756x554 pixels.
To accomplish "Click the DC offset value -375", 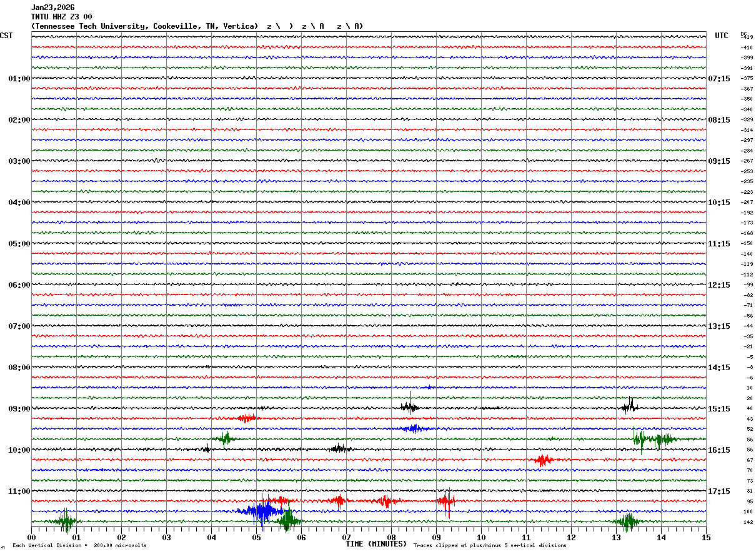I will click(747, 78).
